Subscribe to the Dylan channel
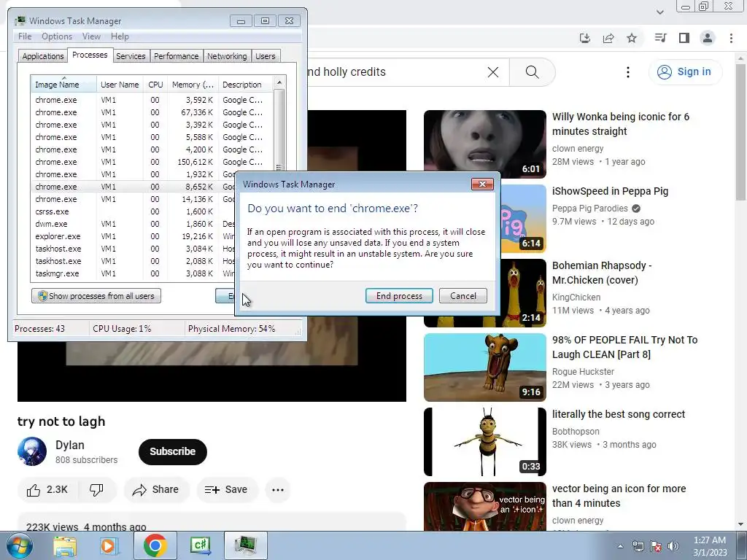Screen dimensions: 747x560 [x=172, y=451]
